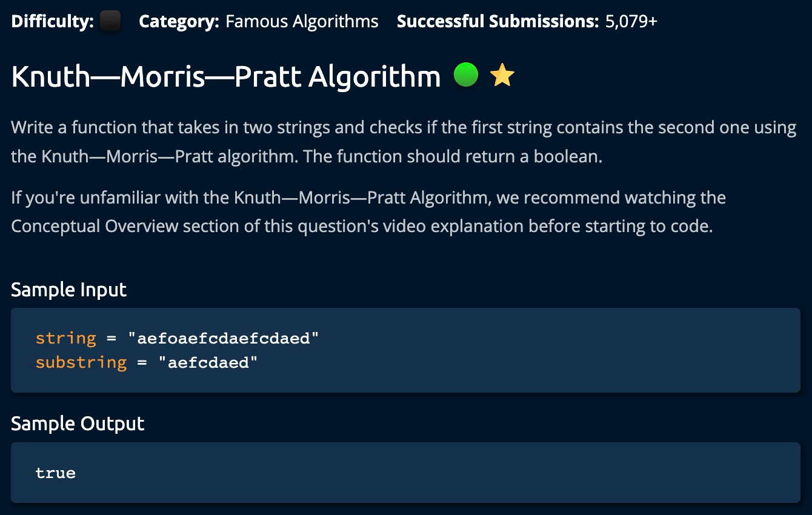Click empty area of Sample Output box
812x515 pixels.
(x=424, y=473)
